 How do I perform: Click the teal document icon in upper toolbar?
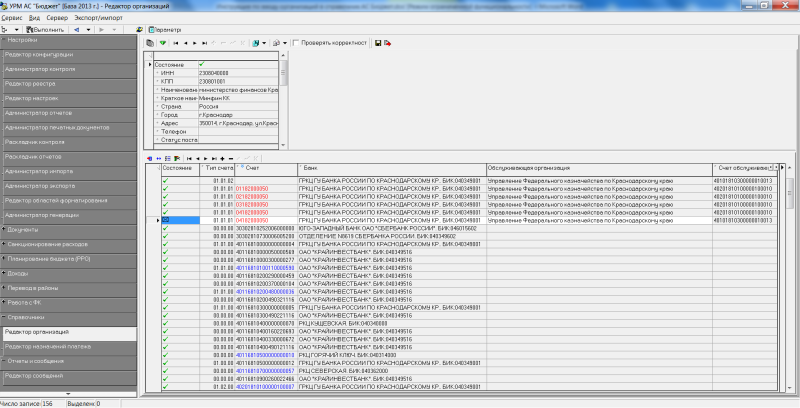pos(256,43)
